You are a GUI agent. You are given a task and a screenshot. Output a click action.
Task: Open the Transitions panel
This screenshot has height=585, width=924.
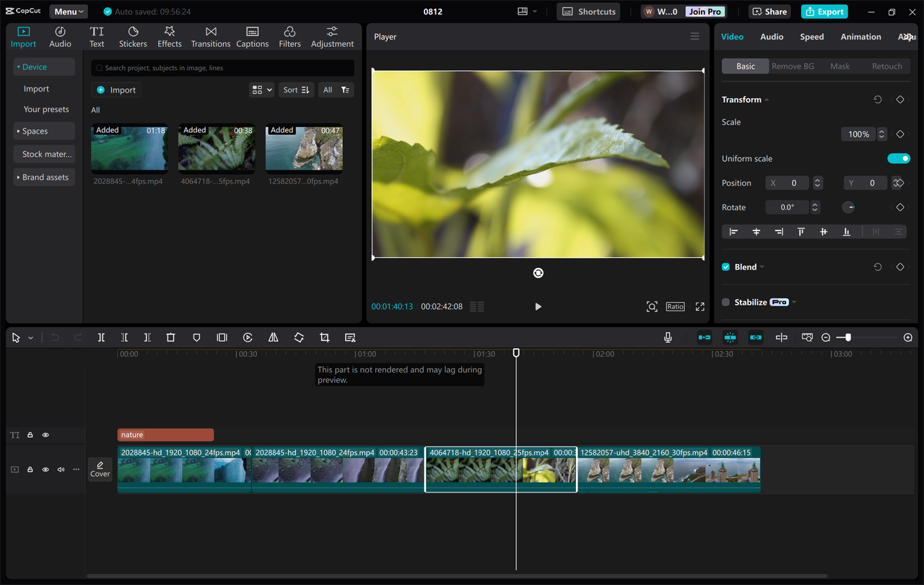210,36
